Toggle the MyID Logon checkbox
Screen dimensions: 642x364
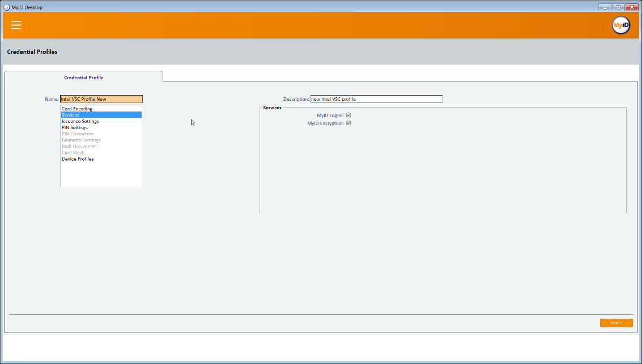[x=348, y=115]
